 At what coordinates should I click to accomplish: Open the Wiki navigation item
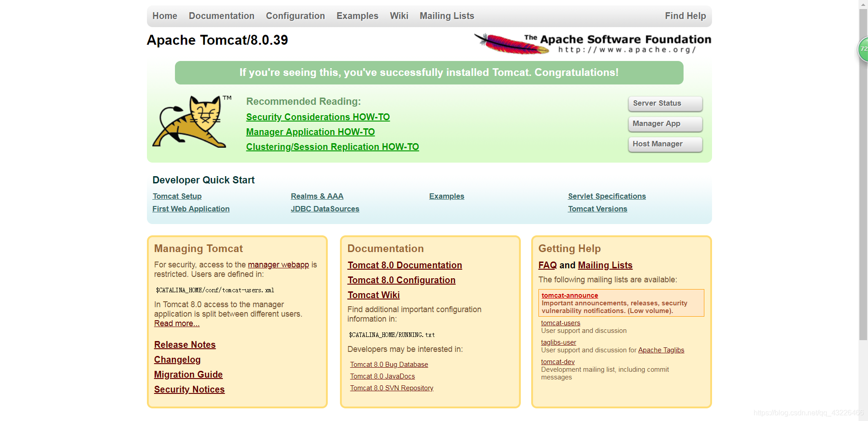[399, 16]
